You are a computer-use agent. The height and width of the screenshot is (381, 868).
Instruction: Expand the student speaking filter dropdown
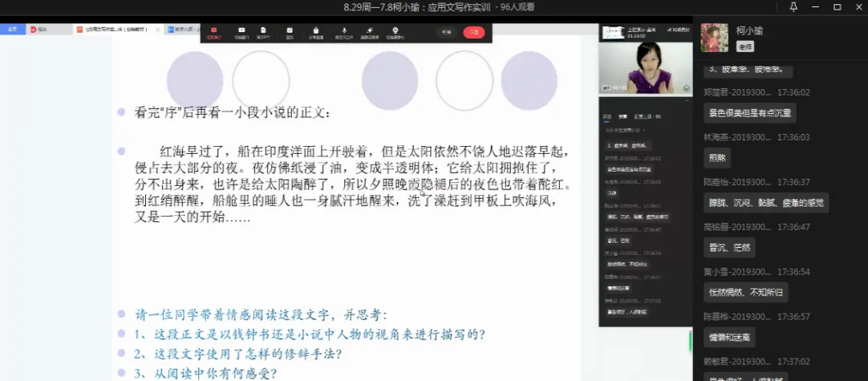(626, 129)
